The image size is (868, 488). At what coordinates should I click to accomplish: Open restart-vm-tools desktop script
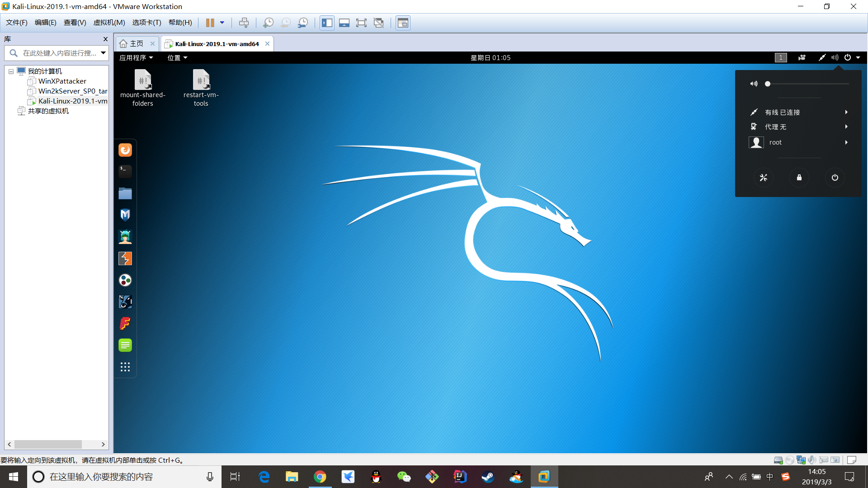click(x=201, y=88)
